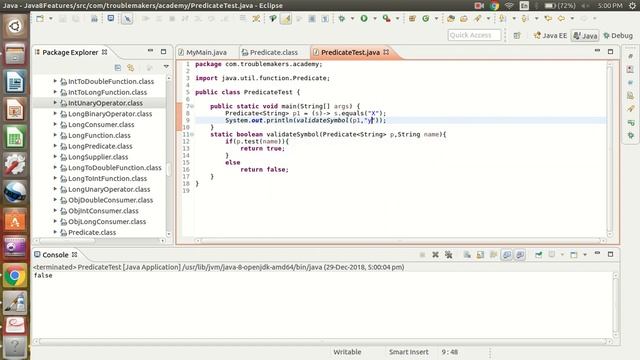Screen dimensions: 640x360
Task: Open Ubuntu Software Center from launcher
Action: [15, 221]
